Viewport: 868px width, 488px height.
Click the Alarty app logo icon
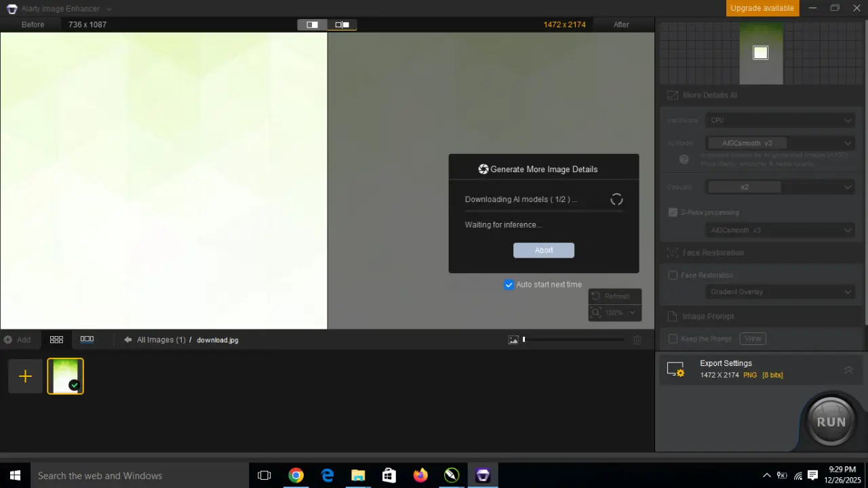[x=12, y=9]
